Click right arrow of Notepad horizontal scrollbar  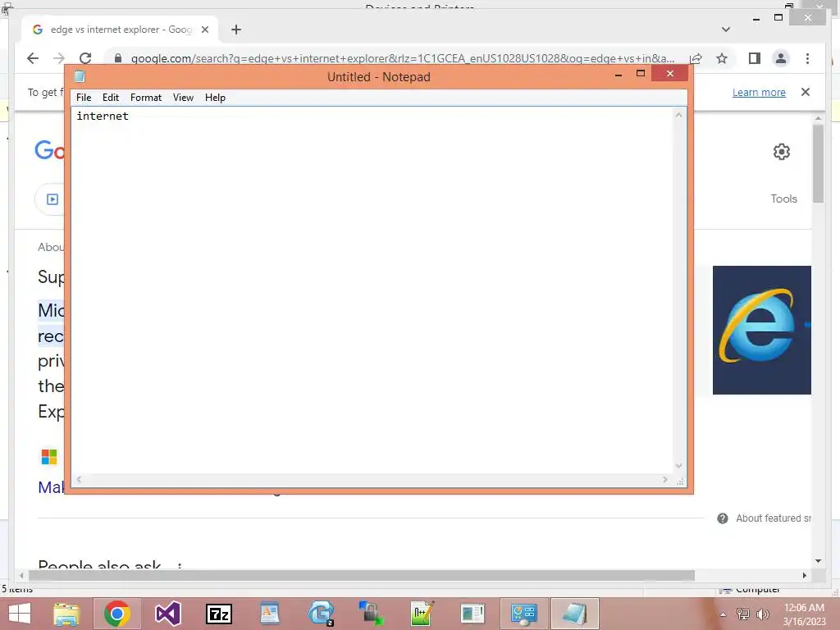[x=665, y=479]
